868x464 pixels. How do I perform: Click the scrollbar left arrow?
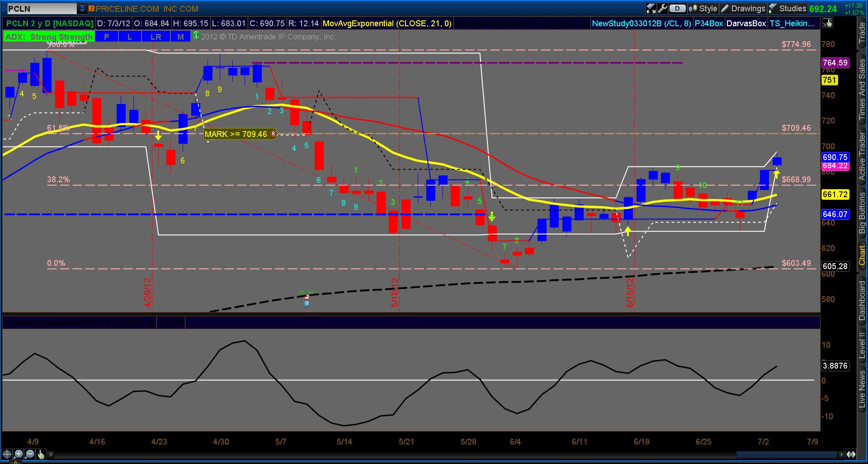pos(51,455)
